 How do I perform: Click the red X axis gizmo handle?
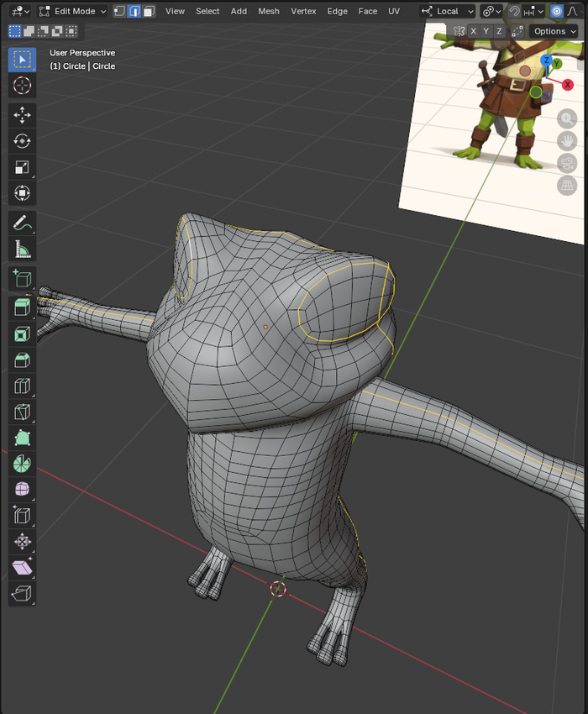[x=568, y=85]
